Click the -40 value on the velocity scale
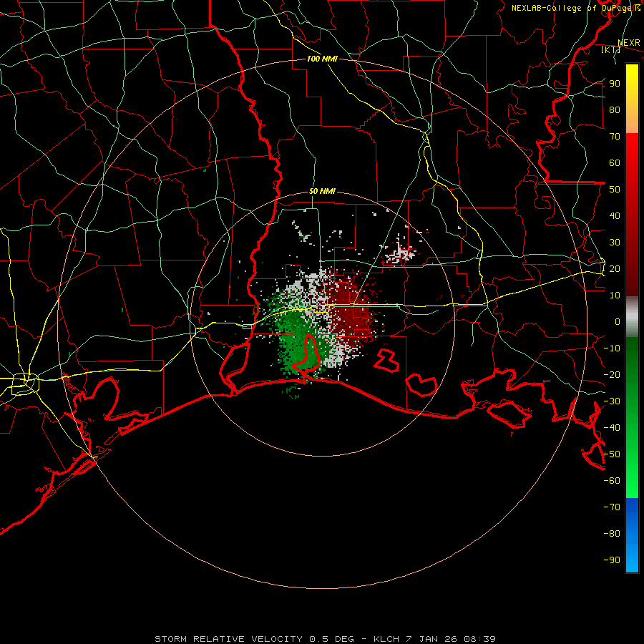This screenshot has height=644, width=644. click(x=612, y=428)
